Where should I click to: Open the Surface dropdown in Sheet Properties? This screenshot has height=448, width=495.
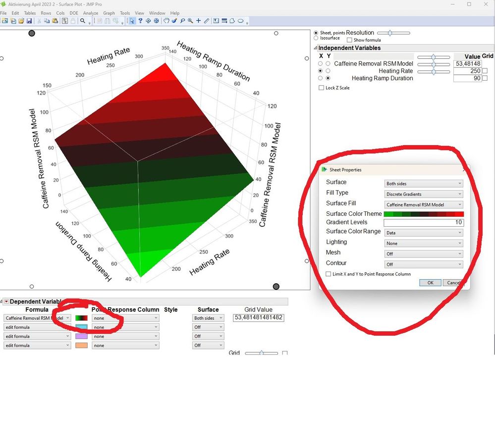pyautogui.click(x=424, y=184)
